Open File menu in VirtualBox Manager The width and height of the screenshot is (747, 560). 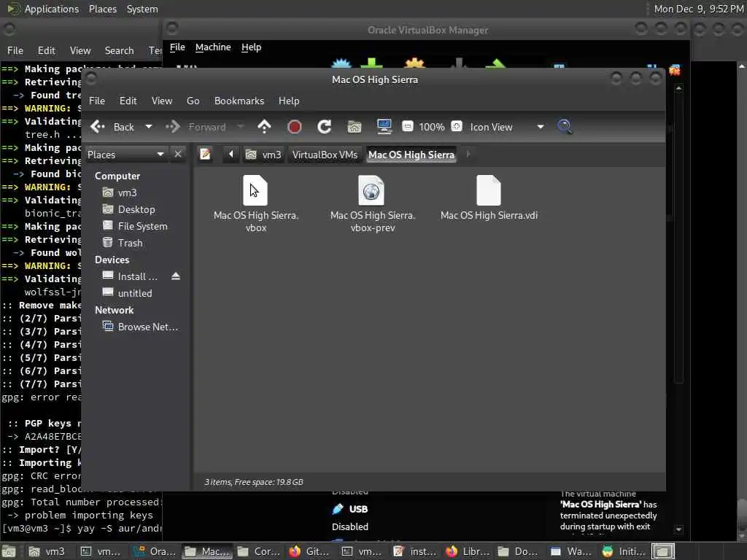pos(177,47)
